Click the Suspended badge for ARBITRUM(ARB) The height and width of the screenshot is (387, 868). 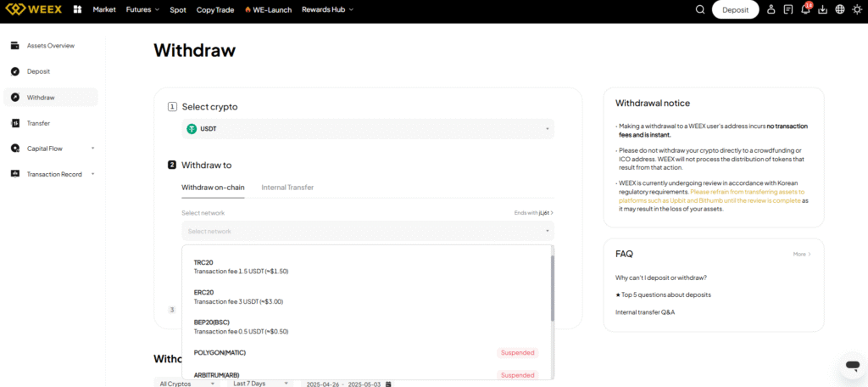(x=518, y=375)
